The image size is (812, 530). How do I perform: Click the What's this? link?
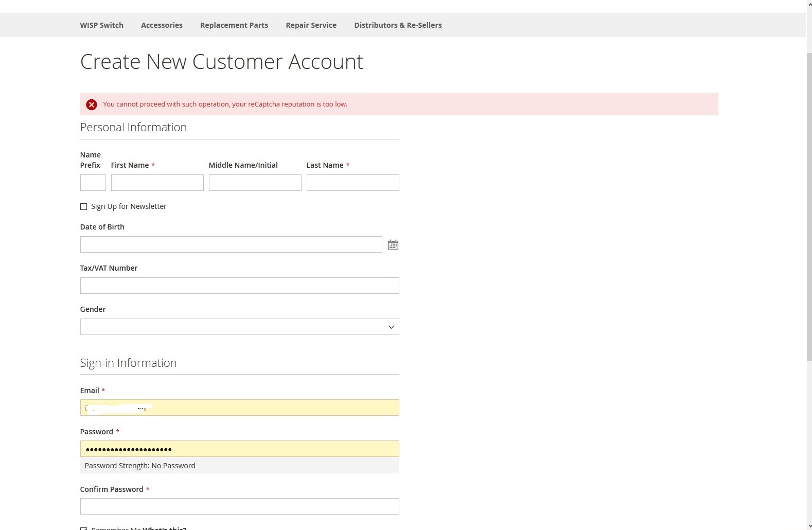[165, 528]
